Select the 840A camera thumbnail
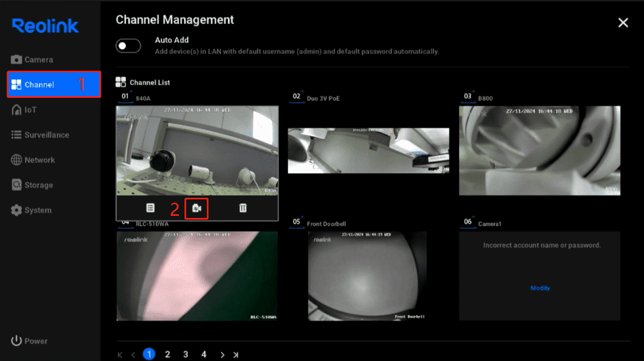Image resolution: width=644 pixels, height=361 pixels. 197,150
